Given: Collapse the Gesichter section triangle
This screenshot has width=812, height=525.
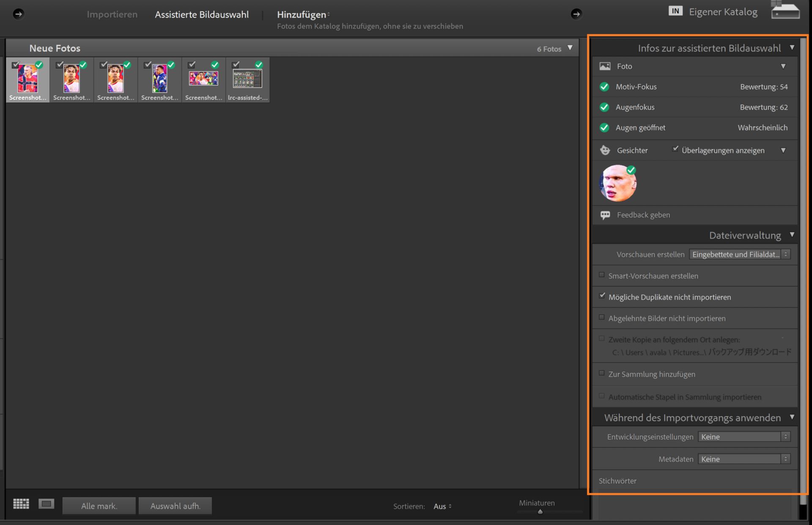Looking at the screenshot, I should click(x=783, y=150).
